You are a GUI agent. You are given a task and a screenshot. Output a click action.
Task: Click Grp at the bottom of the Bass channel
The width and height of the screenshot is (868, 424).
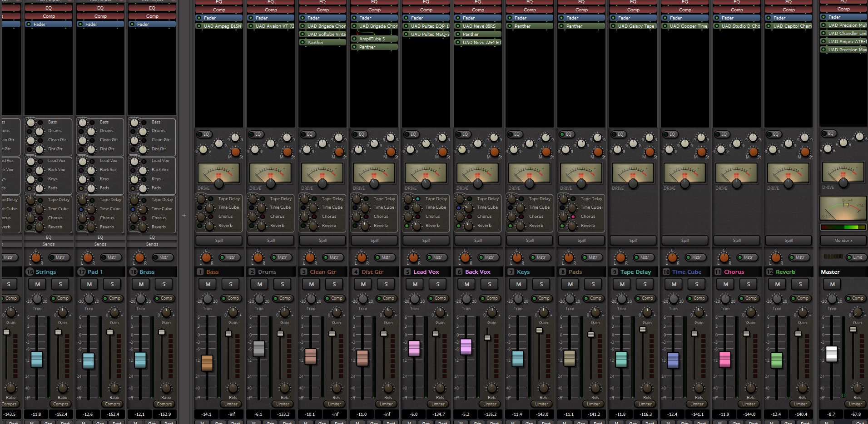[x=218, y=422]
